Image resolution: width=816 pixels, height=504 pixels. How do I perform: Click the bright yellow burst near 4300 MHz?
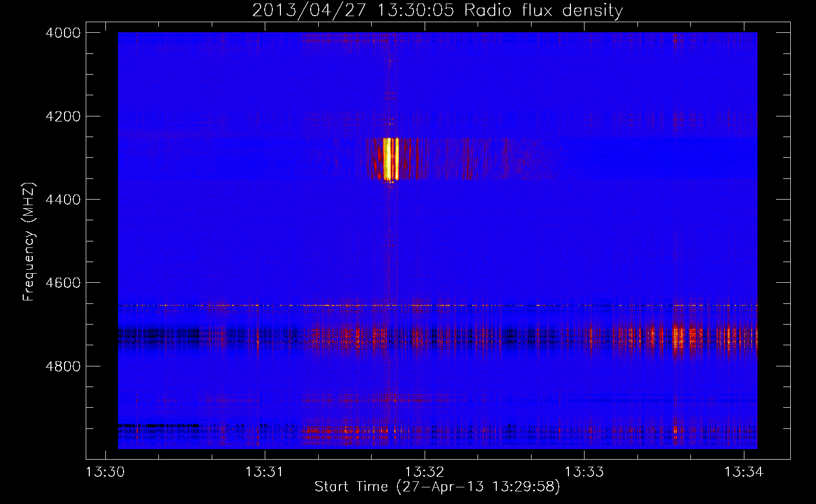point(391,159)
